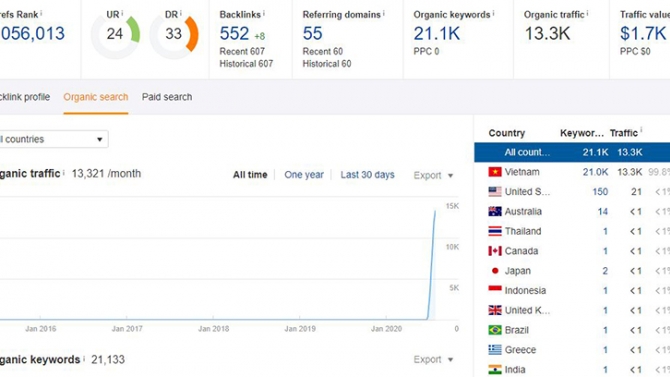Click the Vietnam country name

click(x=522, y=172)
